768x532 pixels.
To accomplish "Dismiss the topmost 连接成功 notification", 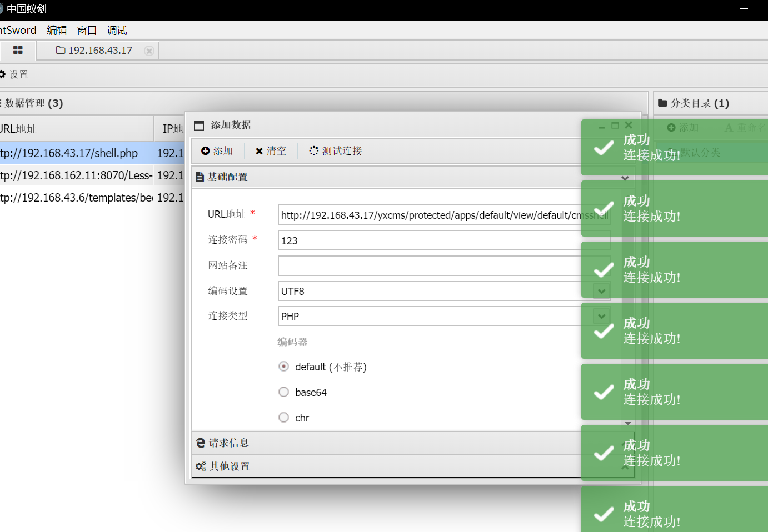I will pos(675,147).
